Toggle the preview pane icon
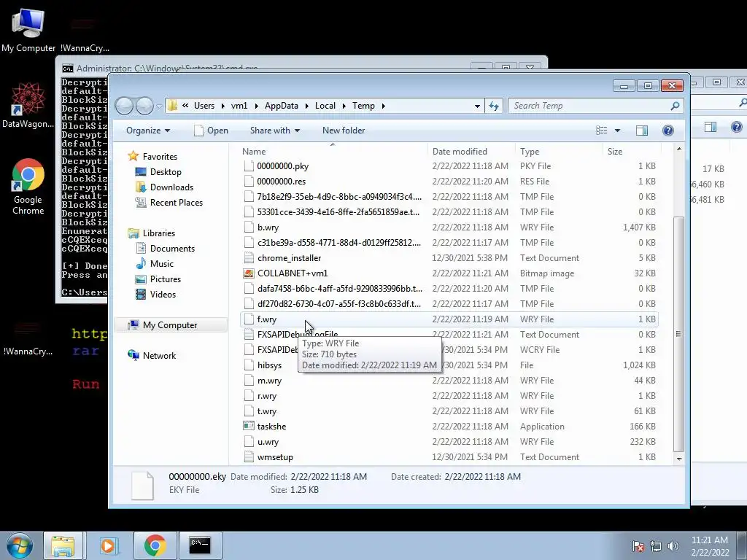747x560 pixels. pos(642,131)
